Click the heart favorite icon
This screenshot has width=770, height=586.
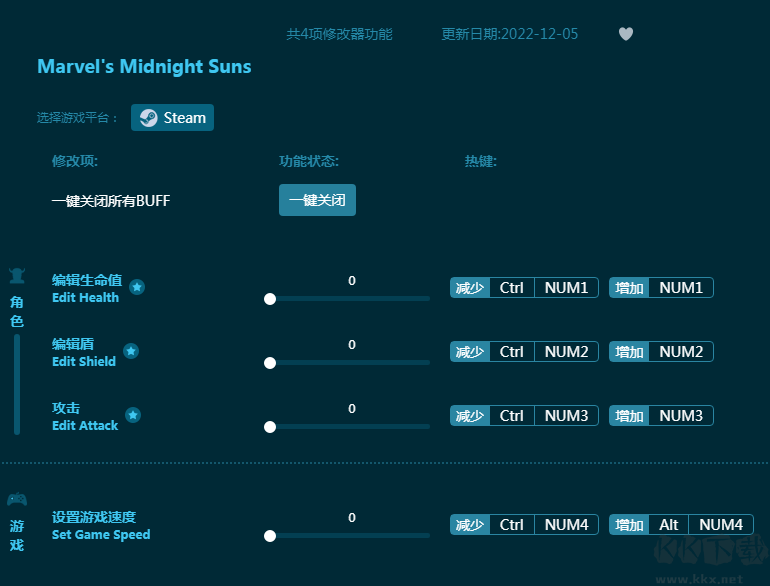(626, 34)
